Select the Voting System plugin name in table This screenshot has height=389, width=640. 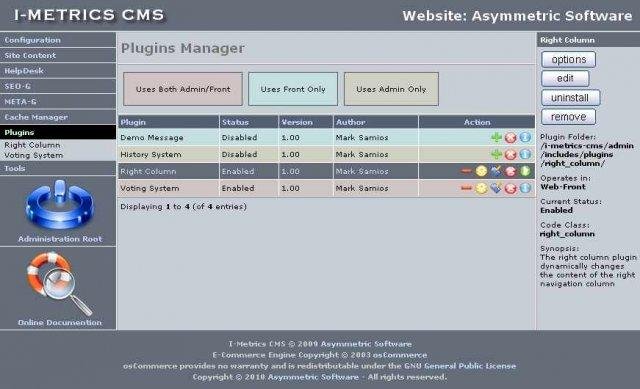pos(150,188)
